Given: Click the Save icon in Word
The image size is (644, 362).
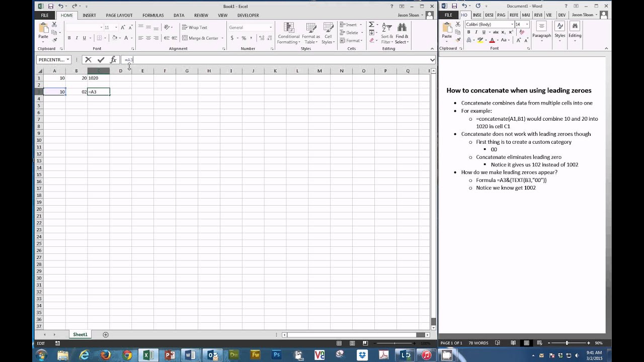Looking at the screenshot, I should 454,6.
